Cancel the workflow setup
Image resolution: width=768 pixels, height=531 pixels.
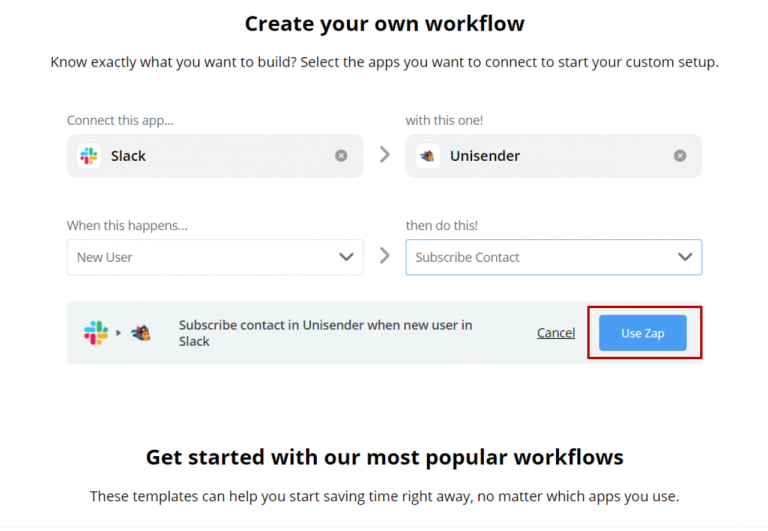point(556,333)
